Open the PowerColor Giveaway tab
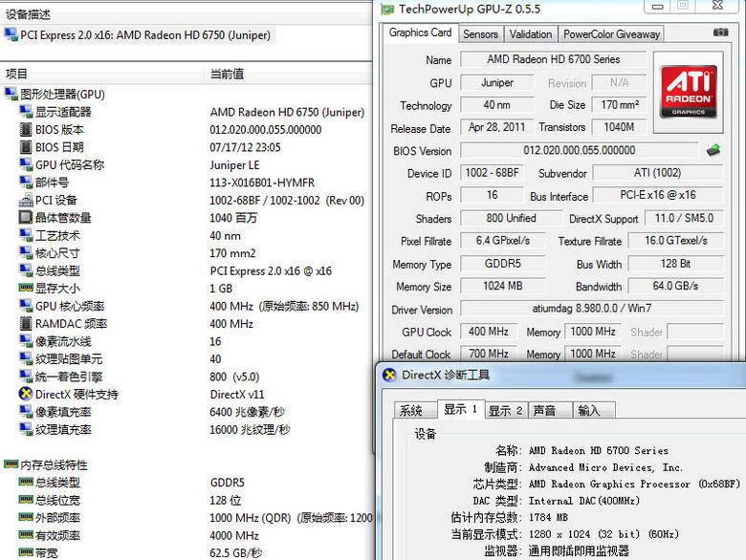Viewport: 746px width, 560px height. click(611, 34)
